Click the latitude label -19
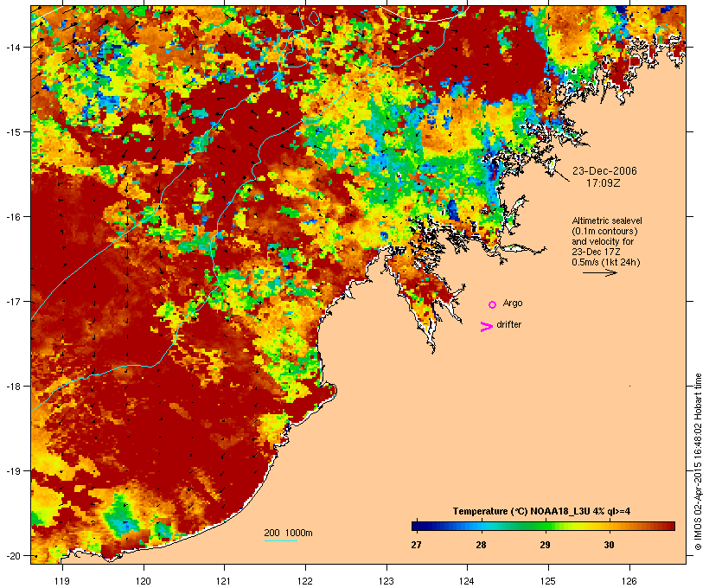The height and width of the screenshot is (588, 709). 13,471
